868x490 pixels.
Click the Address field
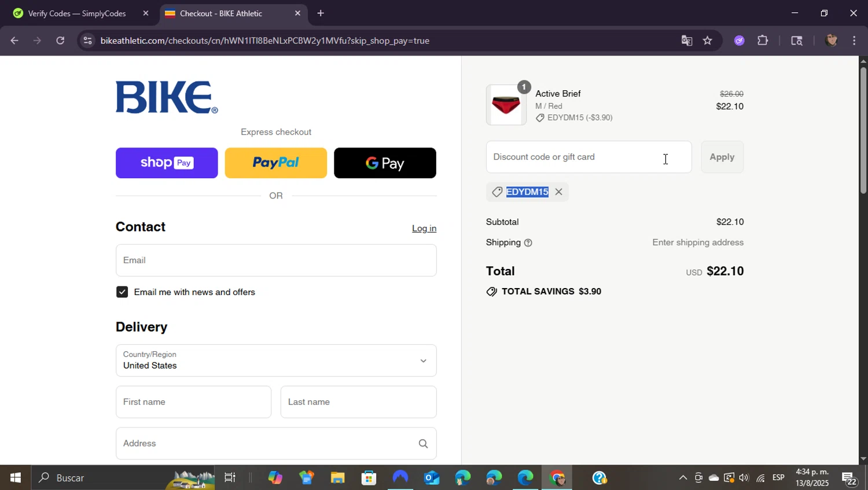coord(276,444)
